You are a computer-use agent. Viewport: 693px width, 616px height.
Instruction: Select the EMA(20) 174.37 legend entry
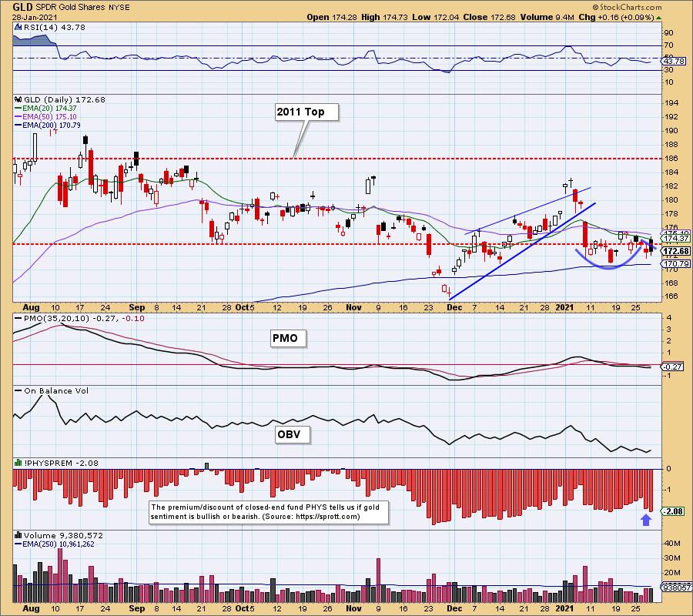(x=45, y=109)
